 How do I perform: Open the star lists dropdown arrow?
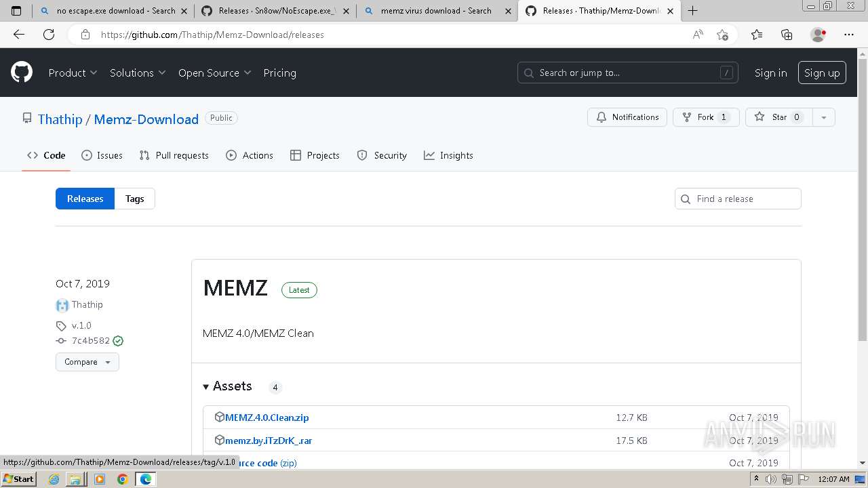(x=824, y=117)
